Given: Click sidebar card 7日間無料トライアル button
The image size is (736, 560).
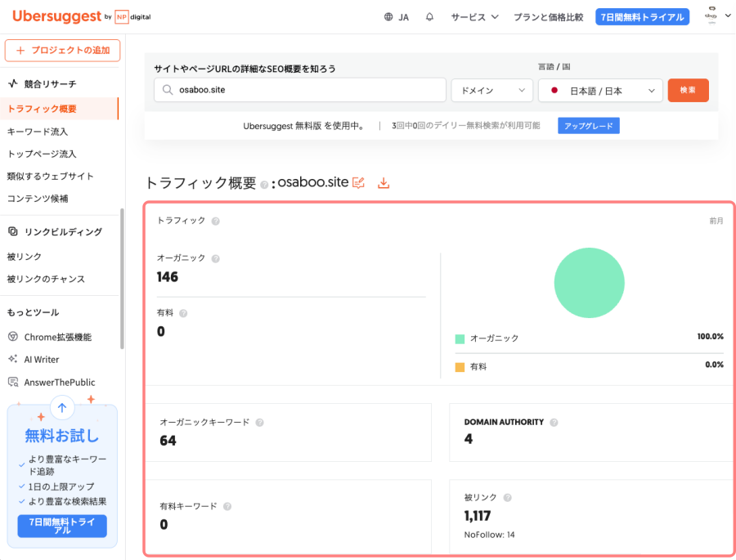Looking at the screenshot, I should tap(62, 526).
